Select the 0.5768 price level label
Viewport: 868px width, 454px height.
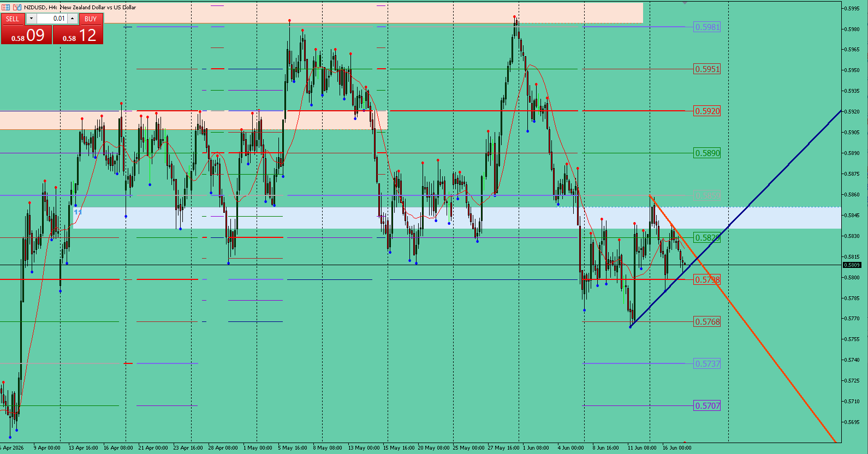tap(707, 321)
